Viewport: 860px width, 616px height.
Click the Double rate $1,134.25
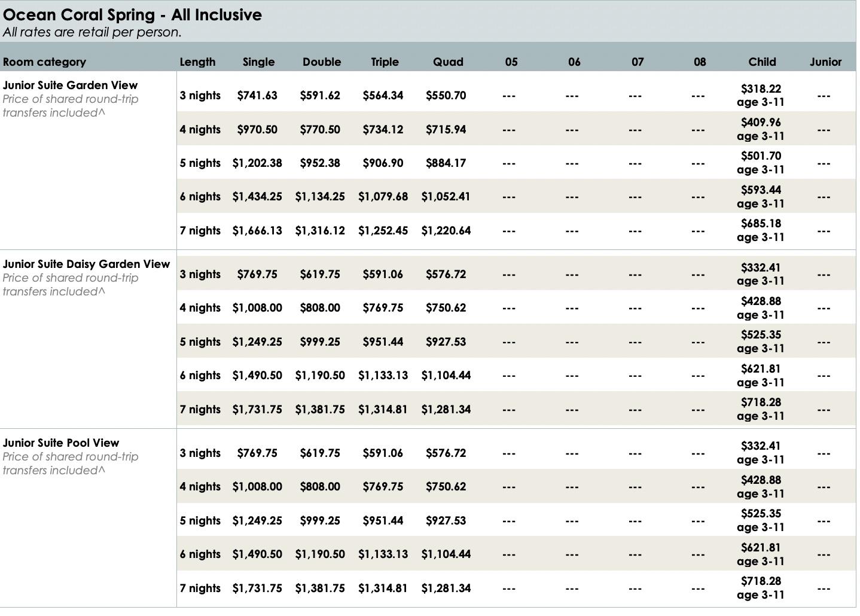pos(320,197)
